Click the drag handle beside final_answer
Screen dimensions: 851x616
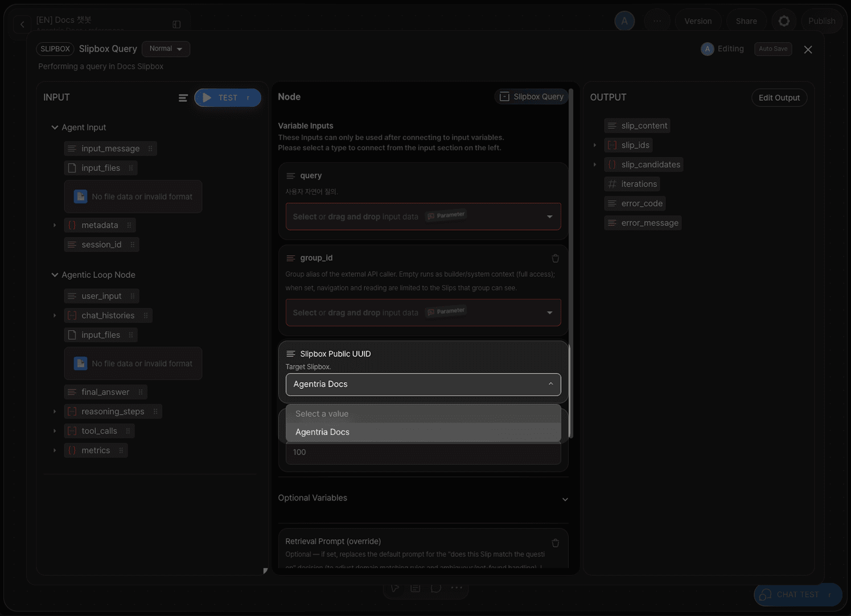coord(141,392)
